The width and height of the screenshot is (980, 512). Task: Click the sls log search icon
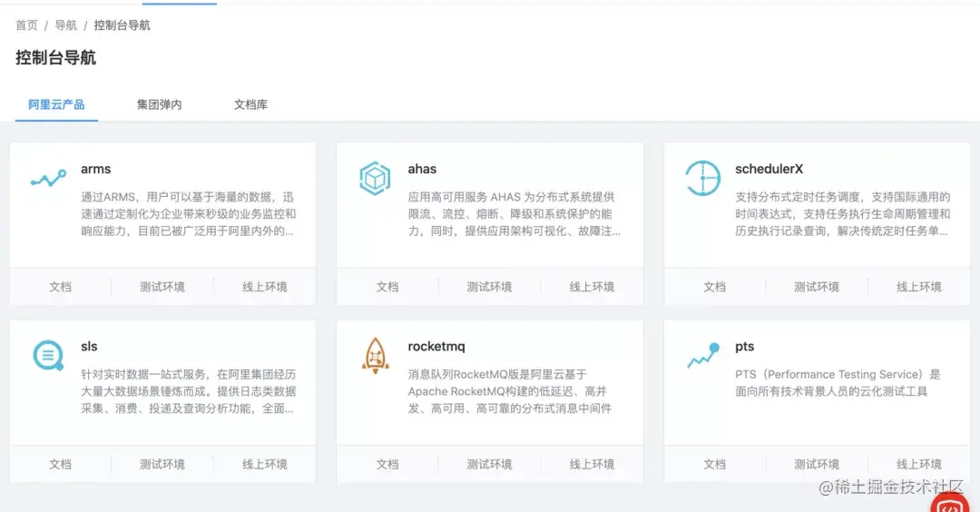[x=48, y=356]
